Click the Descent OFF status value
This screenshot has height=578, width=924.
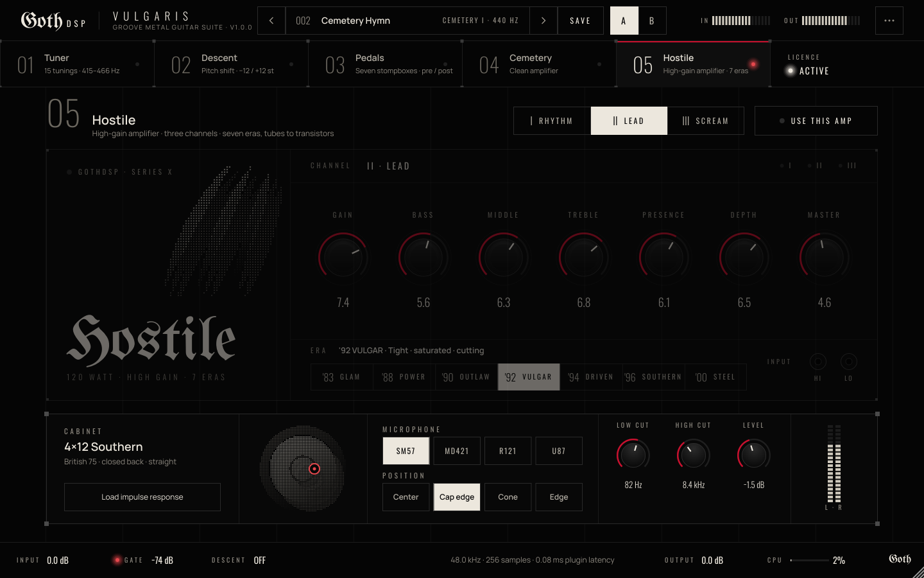pos(260,560)
